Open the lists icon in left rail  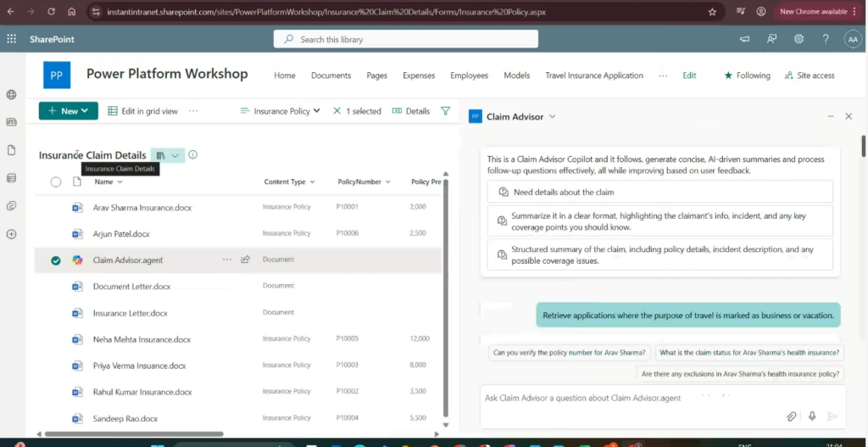pos(11,178)
